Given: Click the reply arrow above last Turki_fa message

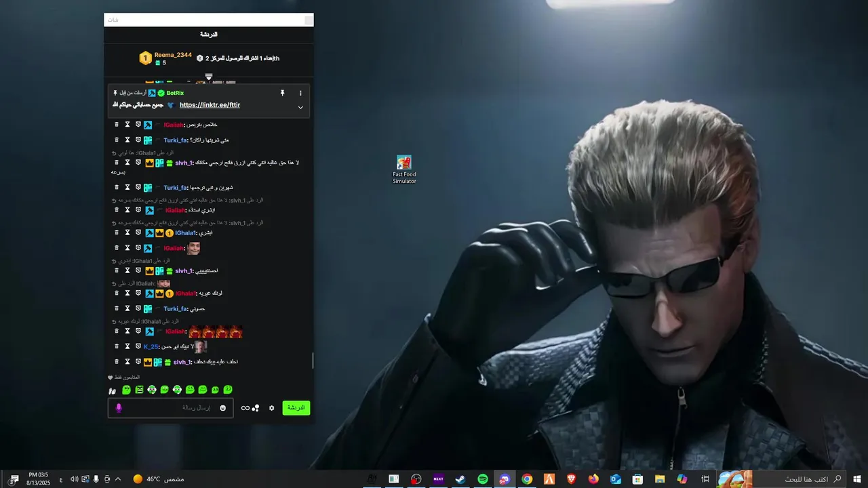Looking at the screenshot, I should click(115, 283).
